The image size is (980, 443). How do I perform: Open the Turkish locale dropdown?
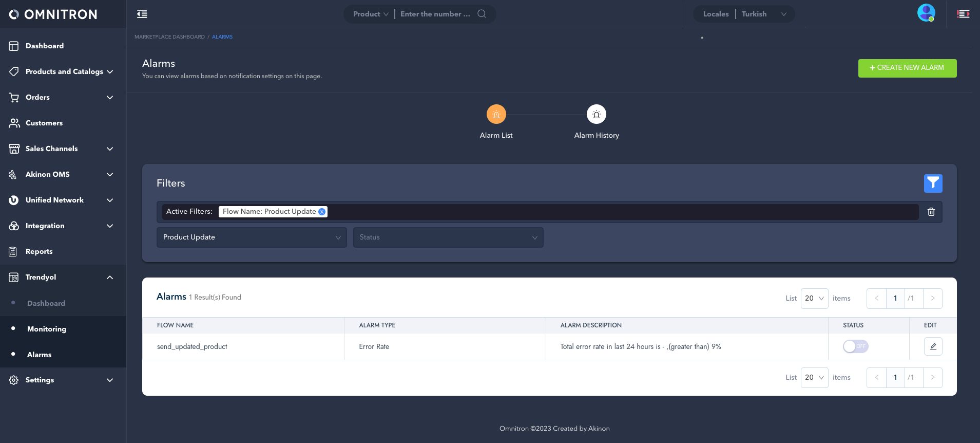763,14
